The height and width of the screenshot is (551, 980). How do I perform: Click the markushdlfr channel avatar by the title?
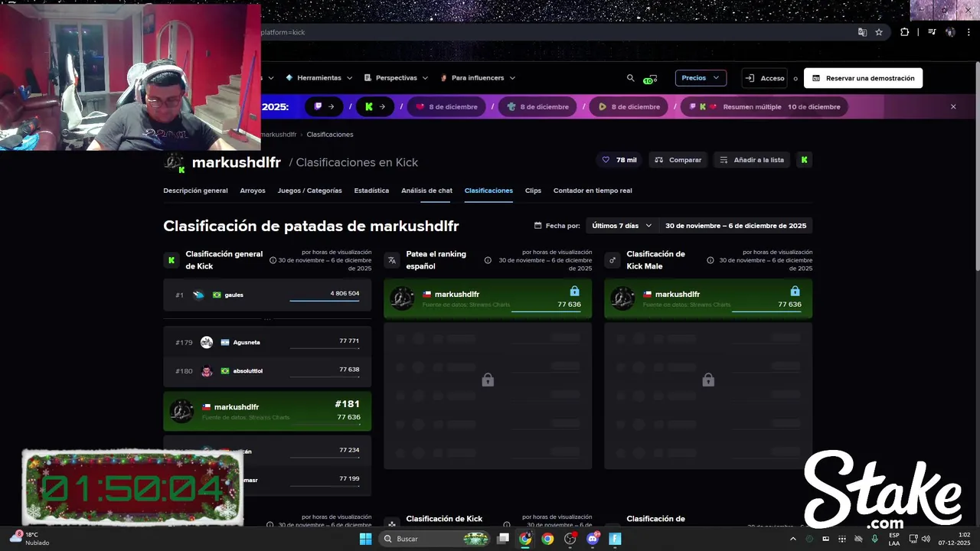pos(174,161)
